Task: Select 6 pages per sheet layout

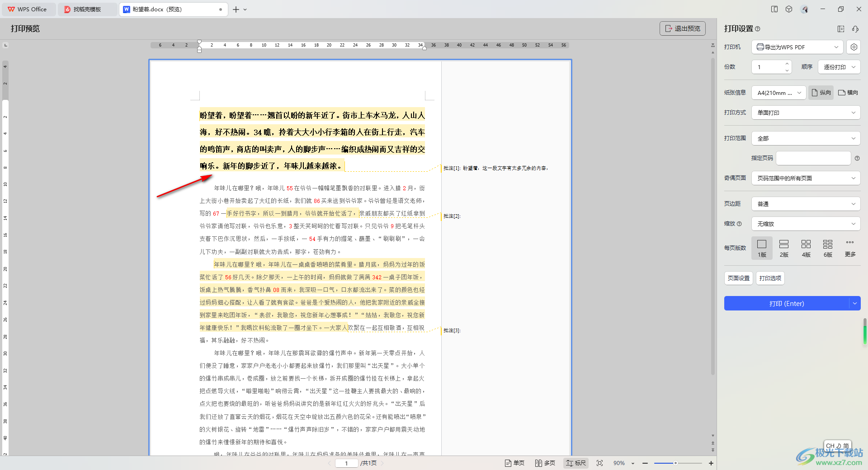Action: coord(828,248)
